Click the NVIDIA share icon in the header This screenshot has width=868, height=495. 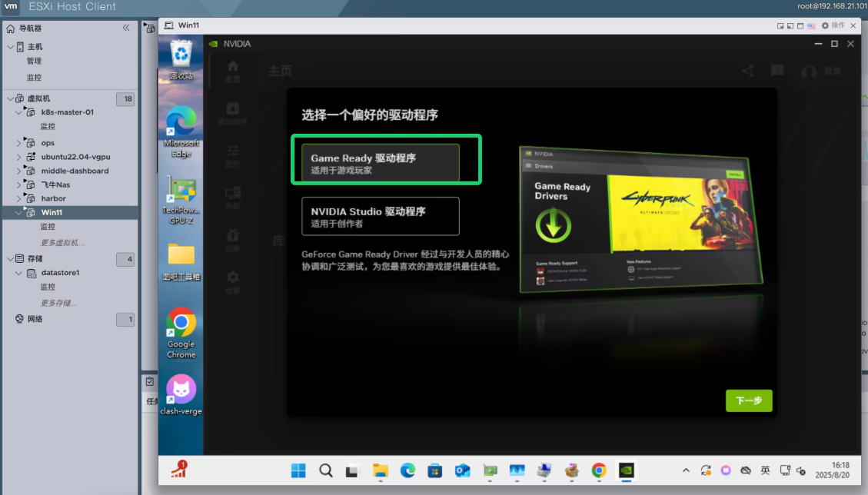click(x=748, y=71)
